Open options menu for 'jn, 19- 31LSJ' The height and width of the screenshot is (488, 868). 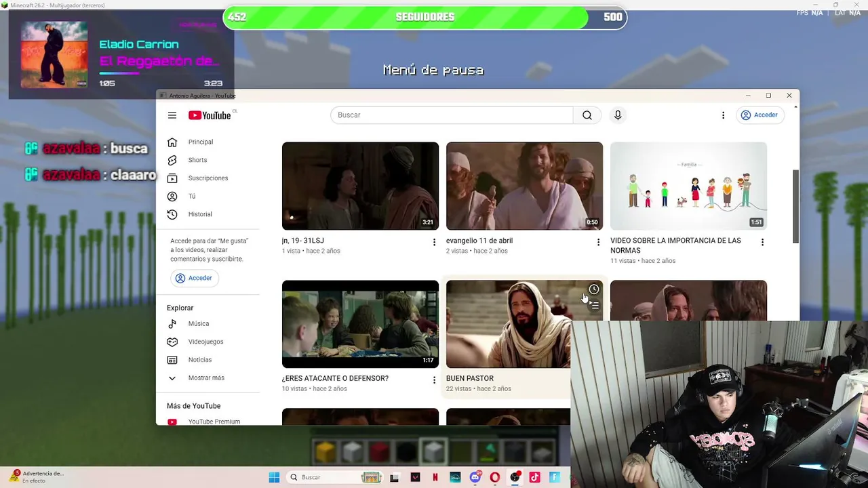434,242
